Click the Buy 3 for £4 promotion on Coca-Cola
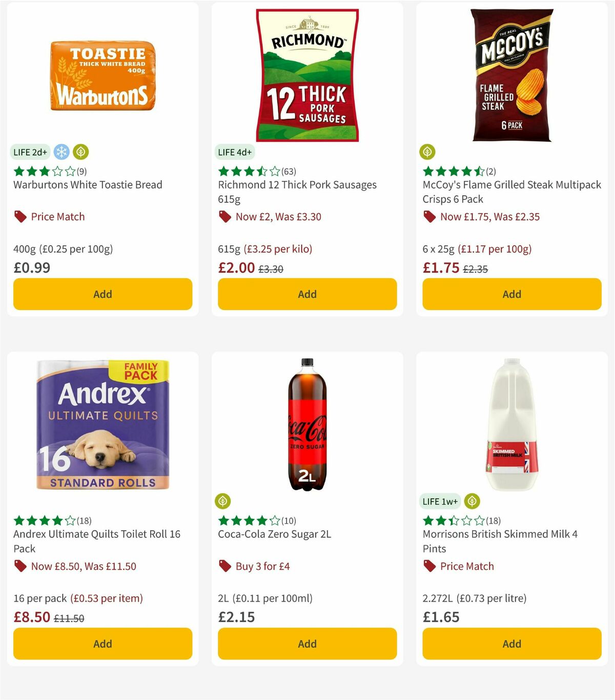 tap(262, 566)
